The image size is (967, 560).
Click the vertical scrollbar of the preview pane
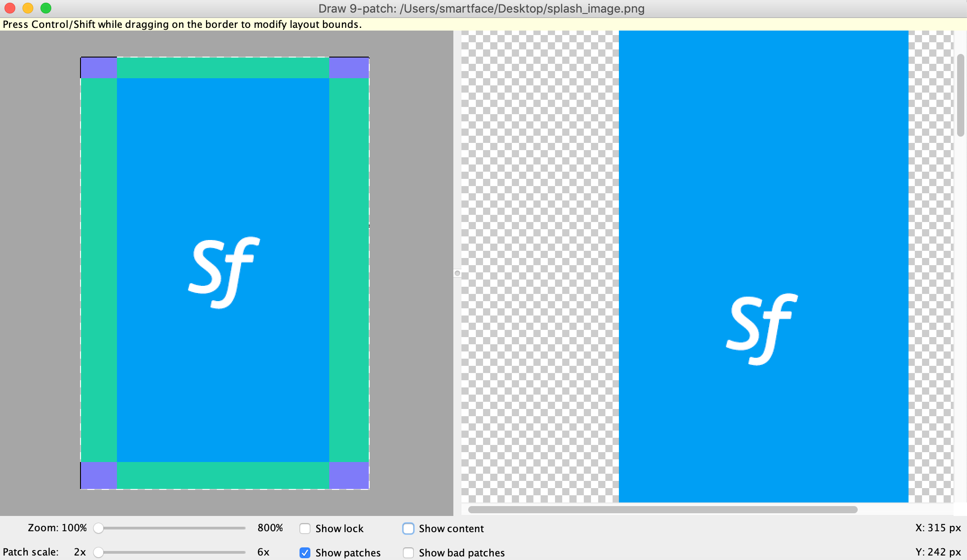click(960, 95)
